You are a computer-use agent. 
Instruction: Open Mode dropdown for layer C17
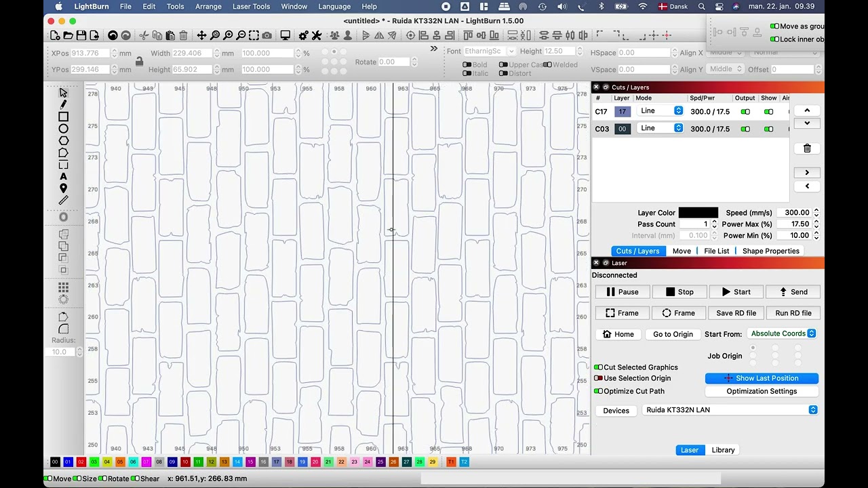pos(659,111)
